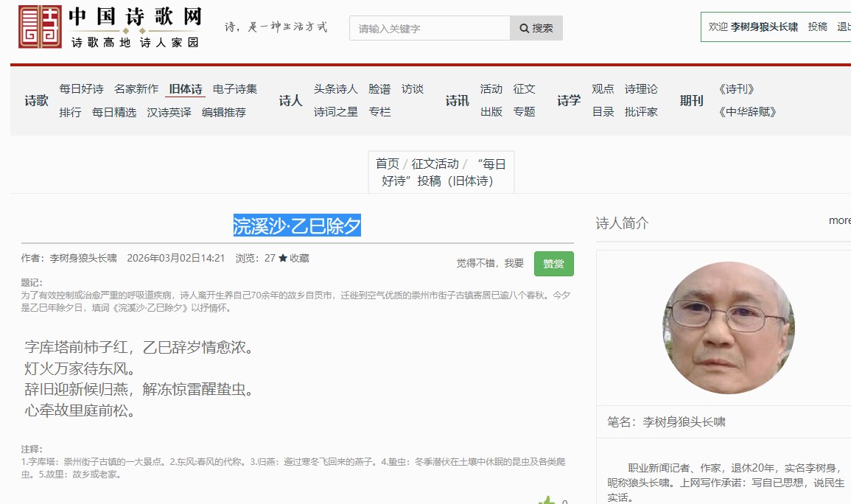Select 名家新作 in the navigation
The image size is (851, 504).
(x=136, y=89)
